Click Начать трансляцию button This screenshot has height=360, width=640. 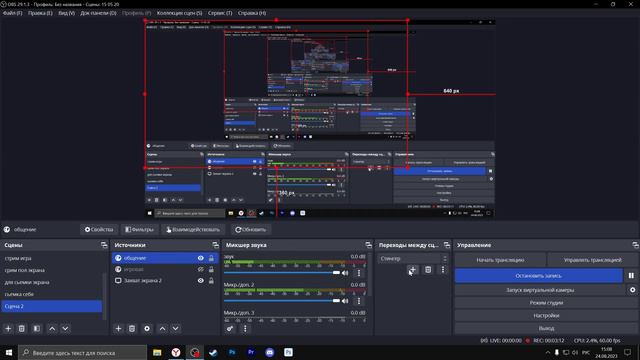click(500, 260)
